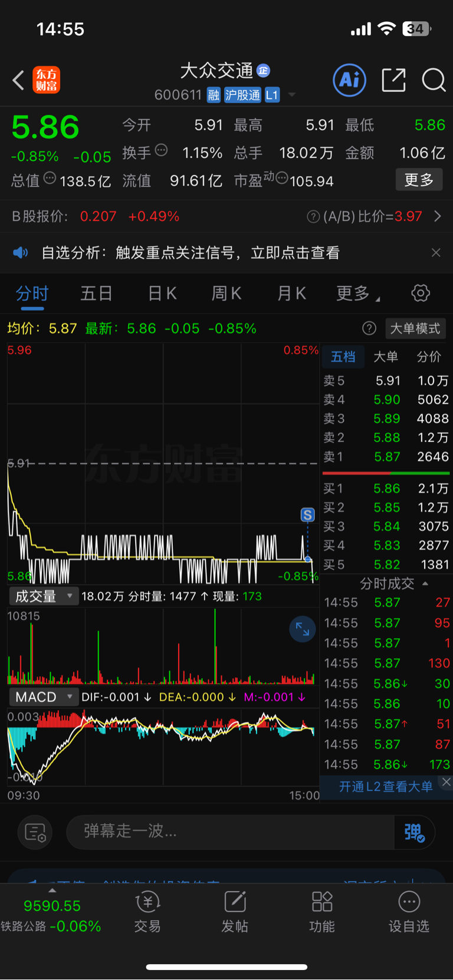Tap the 正 verified badge beside 大众交通
The width and height of the screenshot is (453, 980).
click(x=263, y=71)
